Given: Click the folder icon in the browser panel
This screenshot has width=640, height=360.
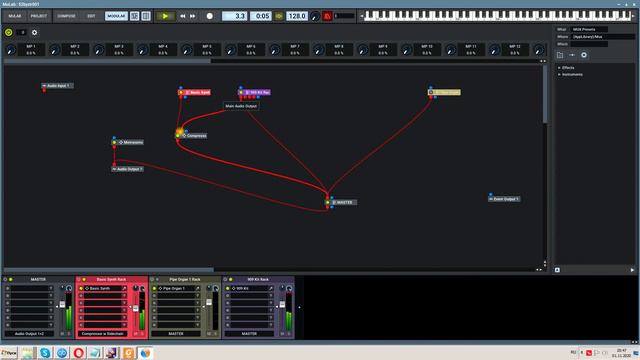Looking at the screenshot, I should 560,55.
